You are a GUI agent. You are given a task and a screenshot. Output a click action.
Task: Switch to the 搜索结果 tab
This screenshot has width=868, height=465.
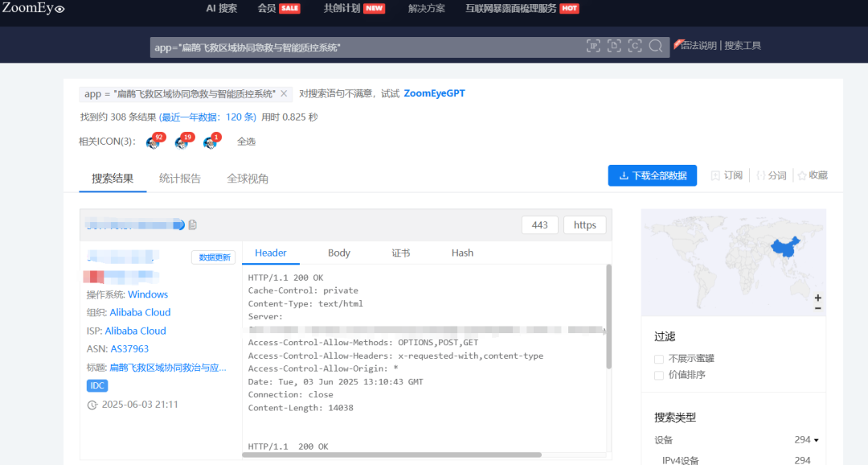click(113, 179)
